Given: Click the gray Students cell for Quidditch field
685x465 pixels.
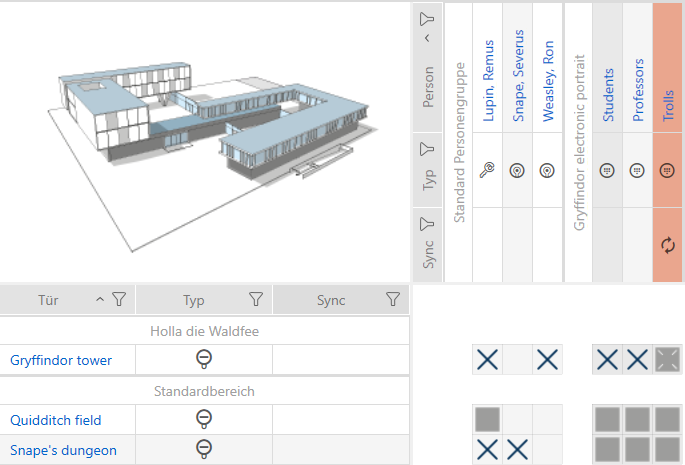Looking at the screenshot, I should (607, 419).
